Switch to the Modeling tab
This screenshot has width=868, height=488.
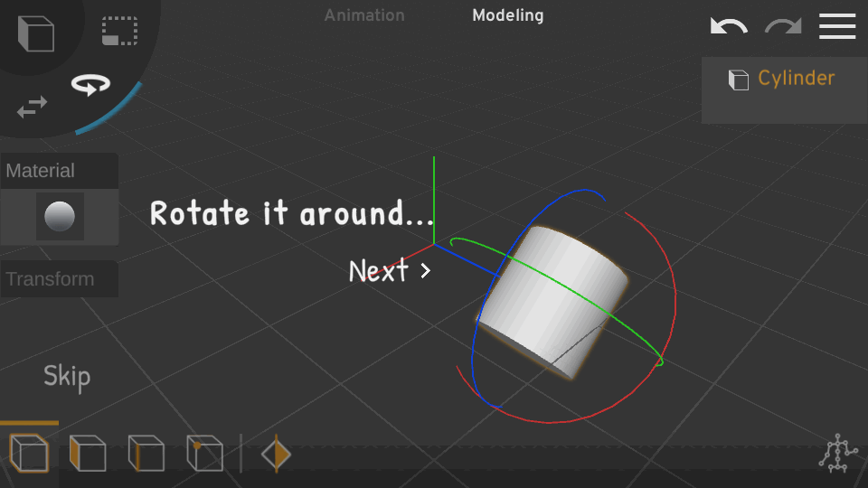[x=508, y=15]
